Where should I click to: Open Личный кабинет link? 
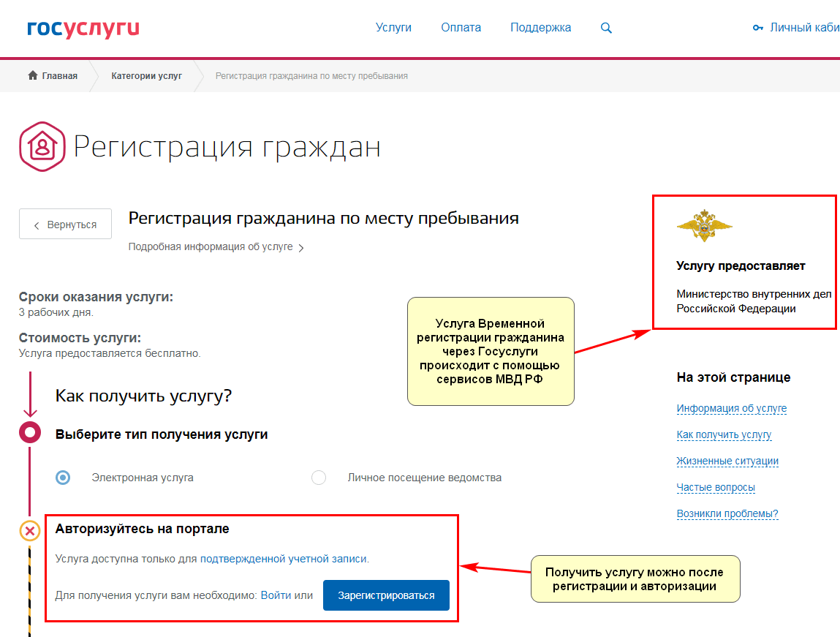805,27
